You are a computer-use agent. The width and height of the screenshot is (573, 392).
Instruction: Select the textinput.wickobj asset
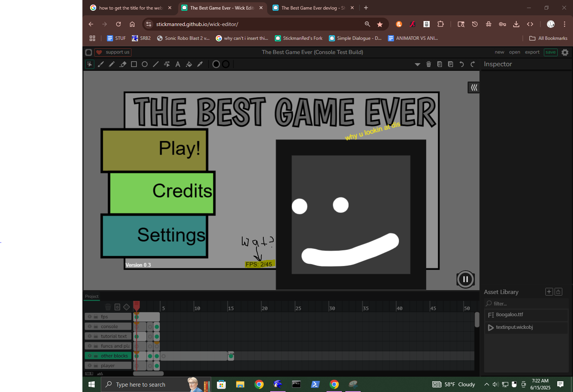526,327
